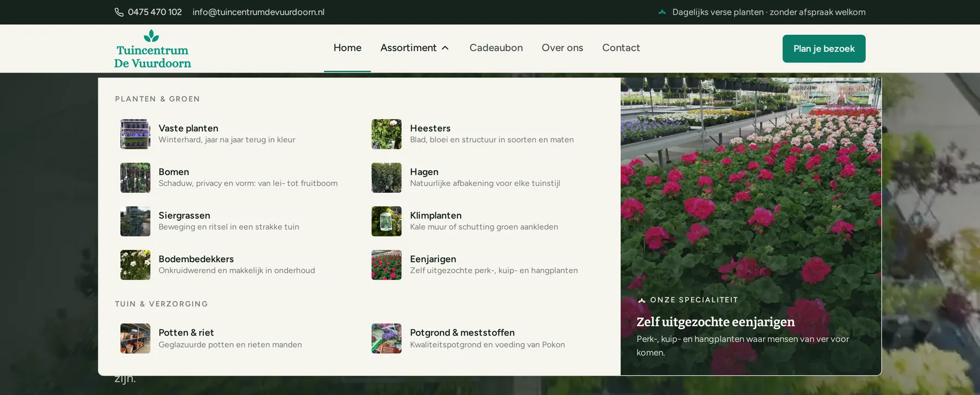Click the Potten & riet thumbnail
Screen dimensions: 980x395
[x=135, y=338]
